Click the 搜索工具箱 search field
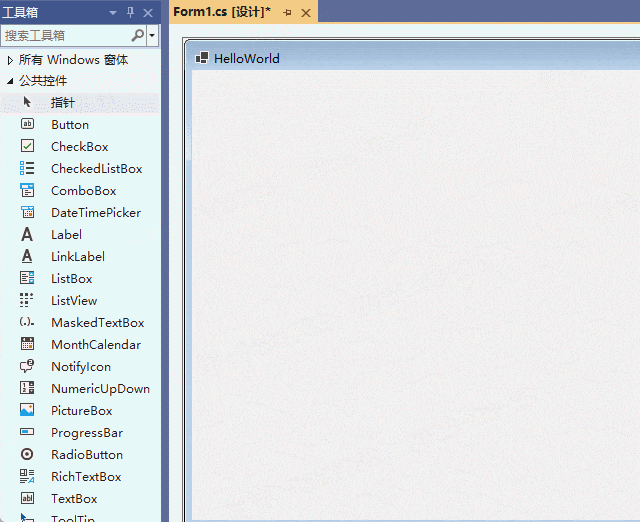Viewport: 640px width, 522px height. (65, 35)
